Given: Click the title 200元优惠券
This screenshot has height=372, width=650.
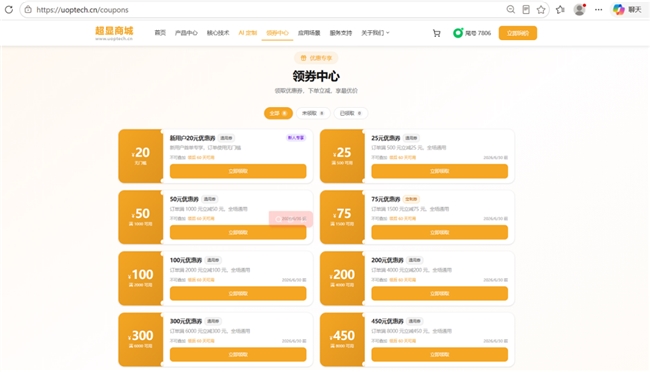Looking at the screenshot, I should point(387,260).
